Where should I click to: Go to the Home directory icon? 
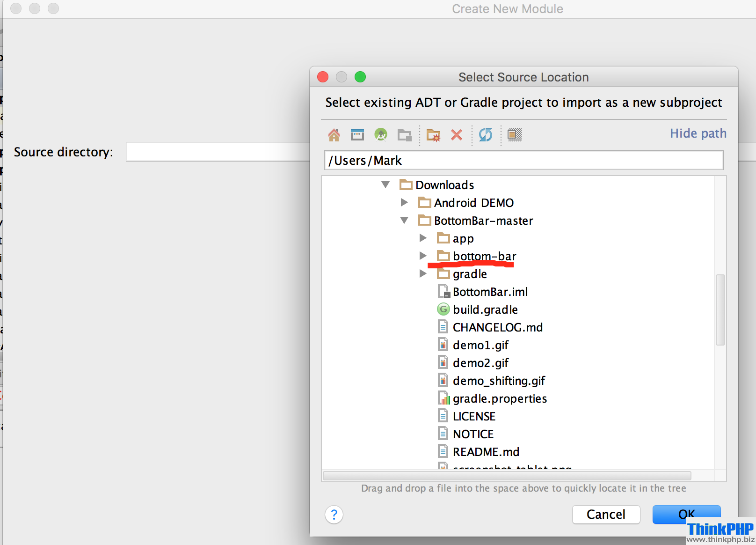click(x=334, y=135)
